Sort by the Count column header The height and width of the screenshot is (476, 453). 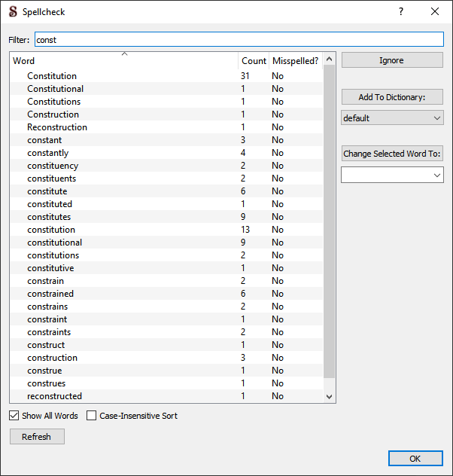point(254,61)
